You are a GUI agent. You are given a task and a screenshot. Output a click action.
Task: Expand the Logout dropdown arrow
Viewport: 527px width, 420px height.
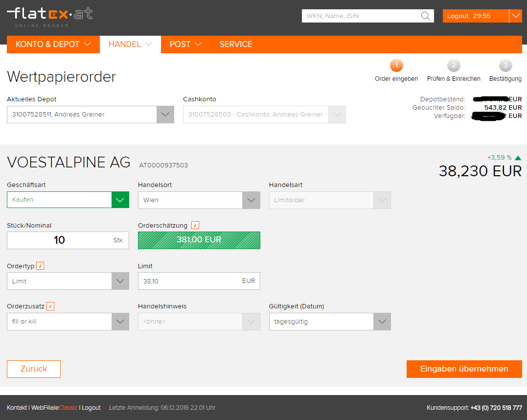516,16
